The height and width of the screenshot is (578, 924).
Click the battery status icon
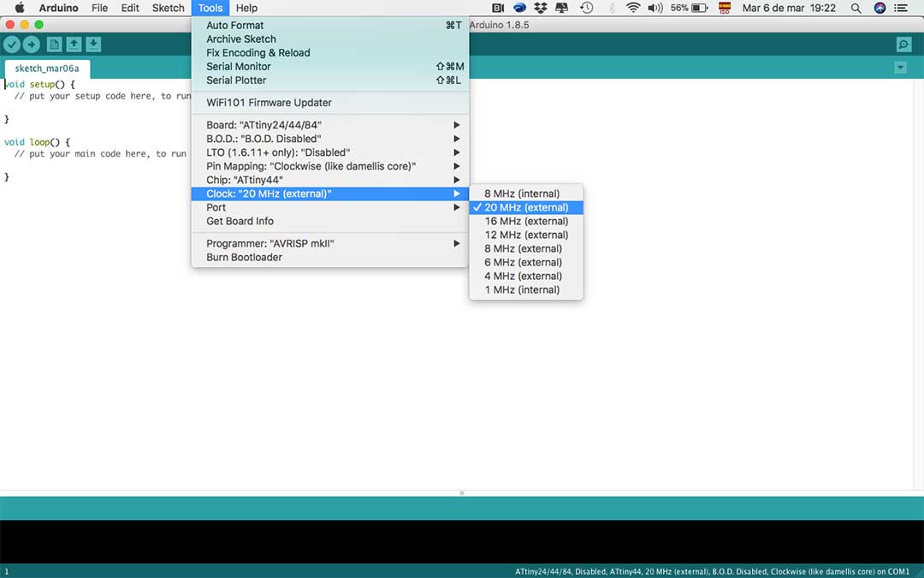point(700,8)
